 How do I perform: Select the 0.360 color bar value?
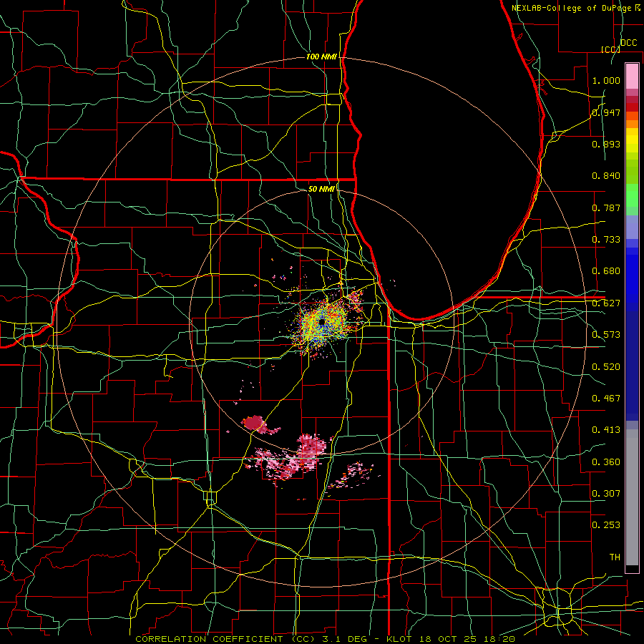point(606,462)
